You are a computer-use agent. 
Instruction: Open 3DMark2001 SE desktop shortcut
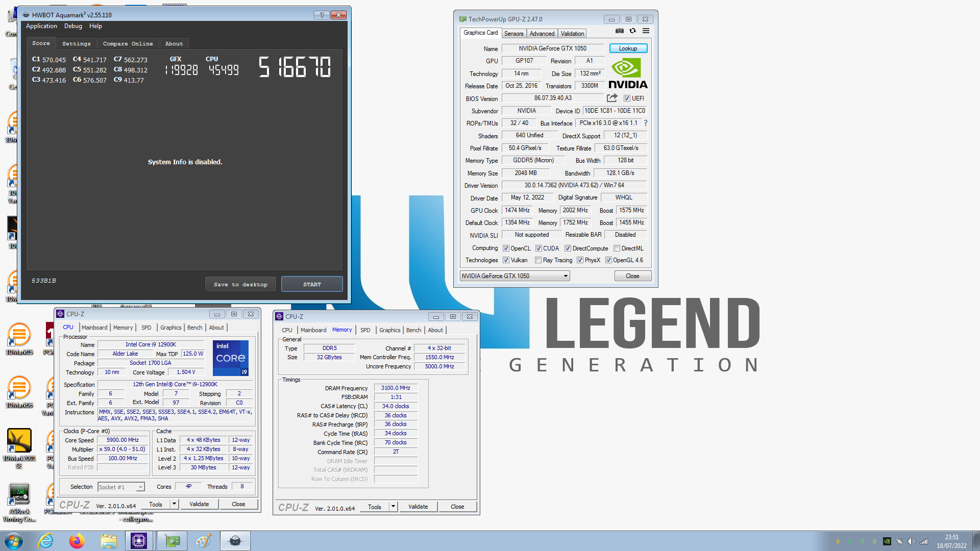(19, 448)
